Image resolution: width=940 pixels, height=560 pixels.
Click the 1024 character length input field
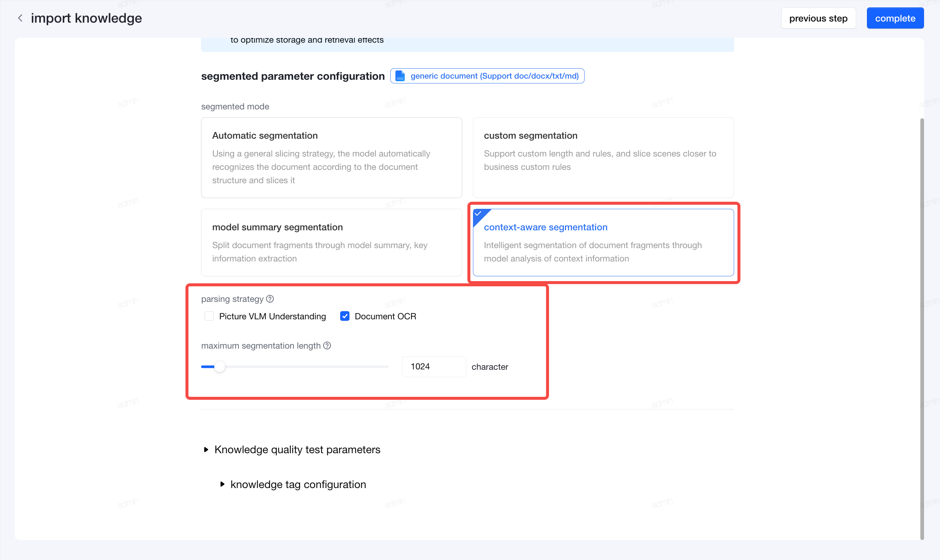434,366
